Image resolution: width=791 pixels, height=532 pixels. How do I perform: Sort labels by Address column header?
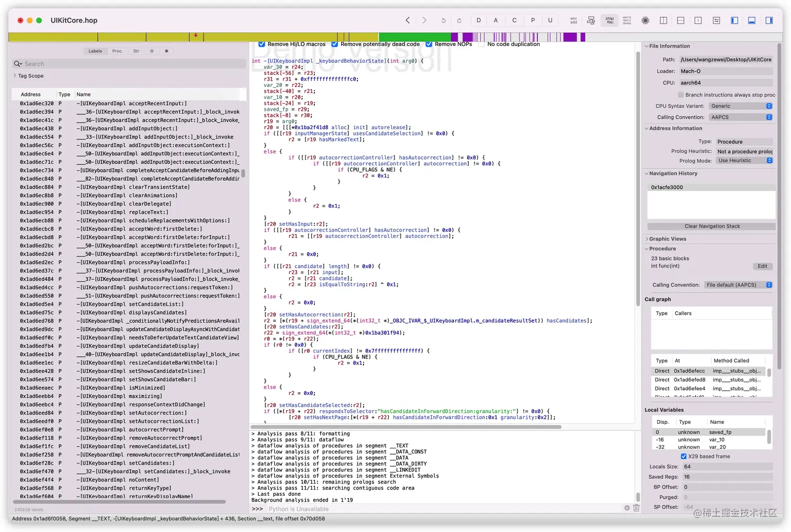pos(34,95)
